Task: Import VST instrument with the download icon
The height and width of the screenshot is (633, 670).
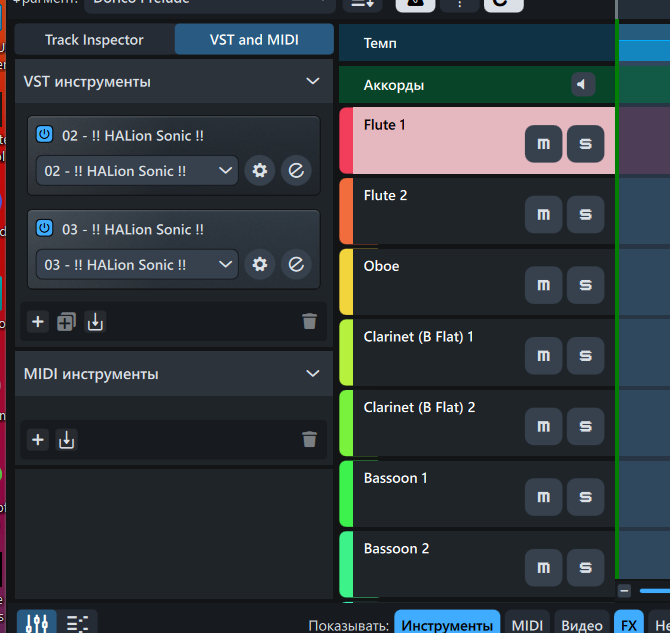Action: click(x=95, y=321)
